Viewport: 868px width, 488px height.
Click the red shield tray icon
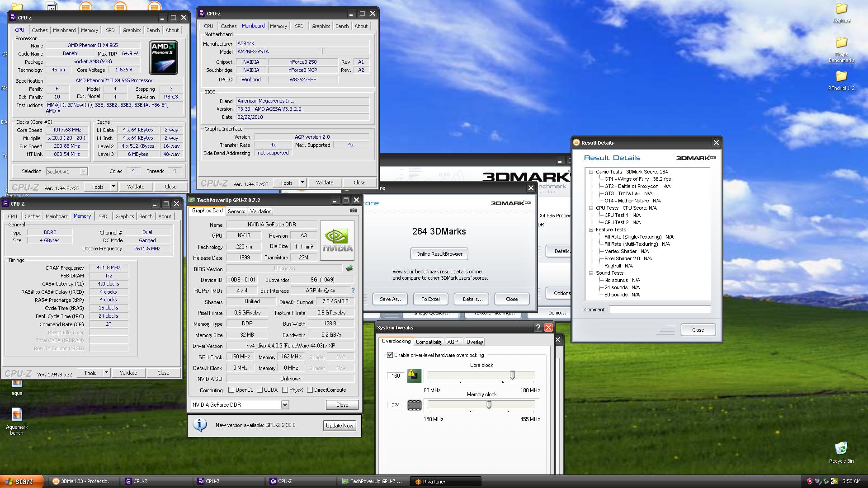810,482
